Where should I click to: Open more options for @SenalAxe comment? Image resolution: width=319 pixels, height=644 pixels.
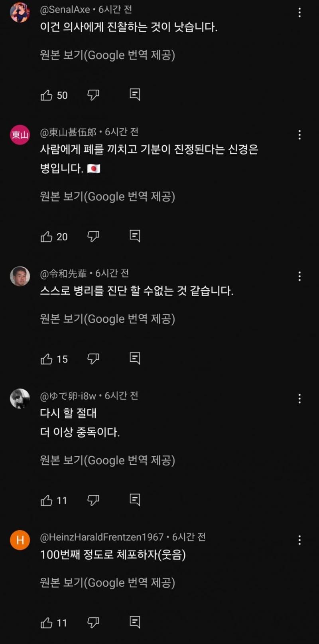[x=299, y=13]
